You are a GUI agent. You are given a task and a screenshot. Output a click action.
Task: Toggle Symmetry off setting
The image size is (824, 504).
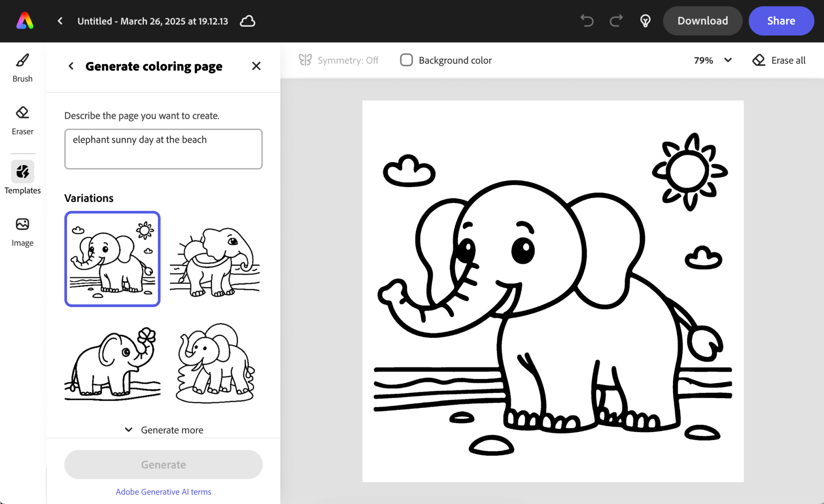[x=338, y=60]
